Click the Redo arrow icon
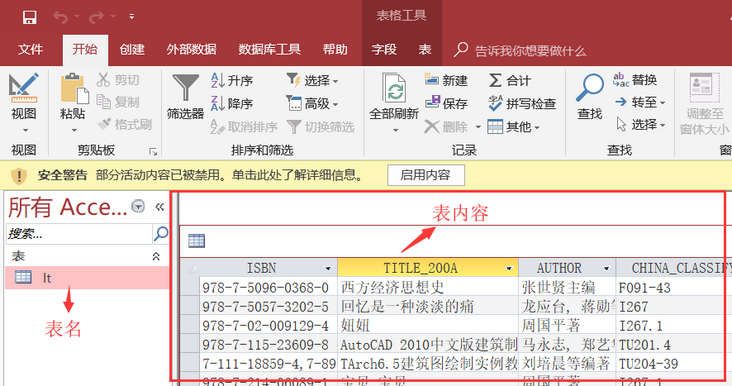 tap(96, 17)
